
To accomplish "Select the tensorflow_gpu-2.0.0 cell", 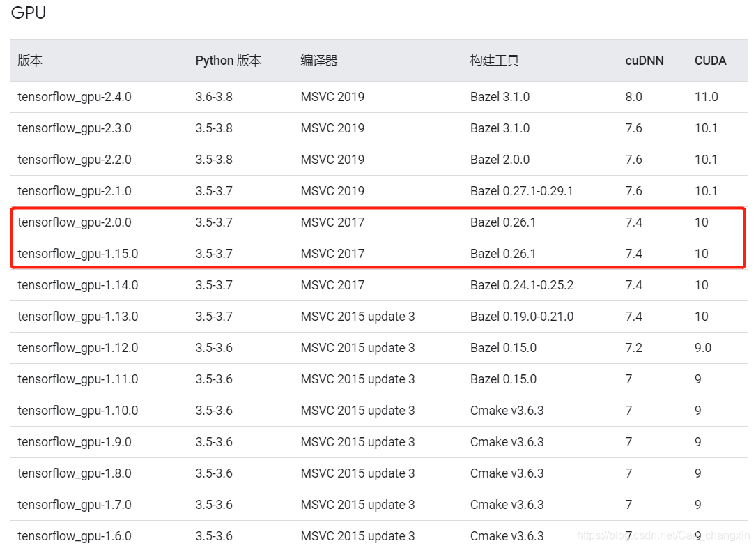I will [75, 222].
